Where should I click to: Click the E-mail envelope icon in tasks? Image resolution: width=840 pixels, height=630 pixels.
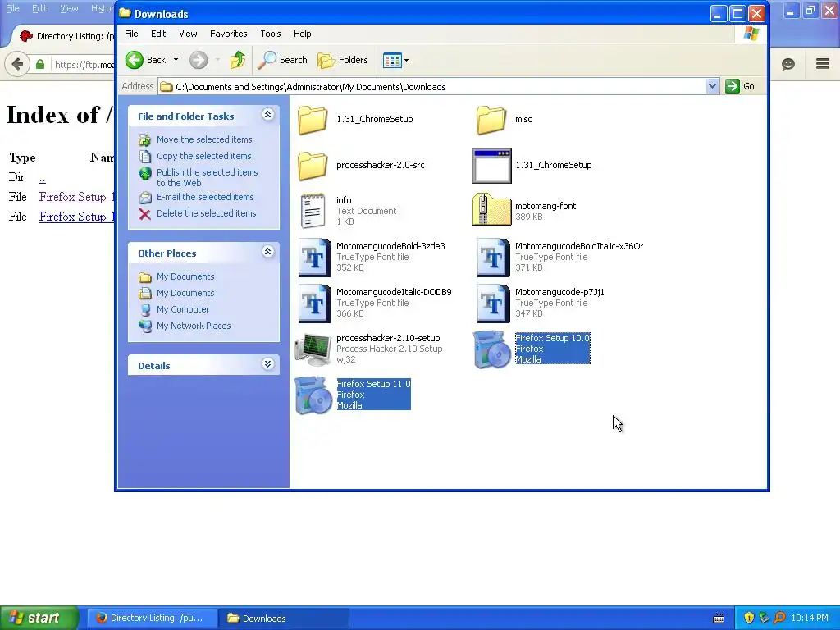(145, 198)
